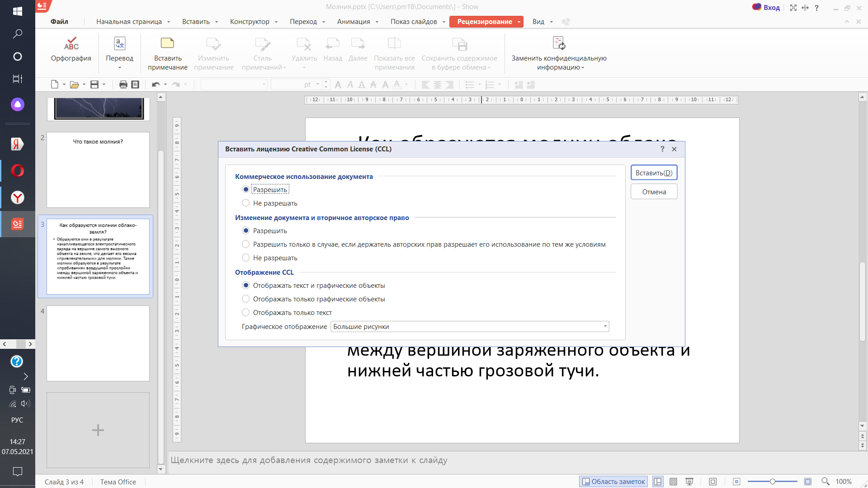Switch to slide sorter view icon
Screen dimensions: 868x488
point(673,482)
